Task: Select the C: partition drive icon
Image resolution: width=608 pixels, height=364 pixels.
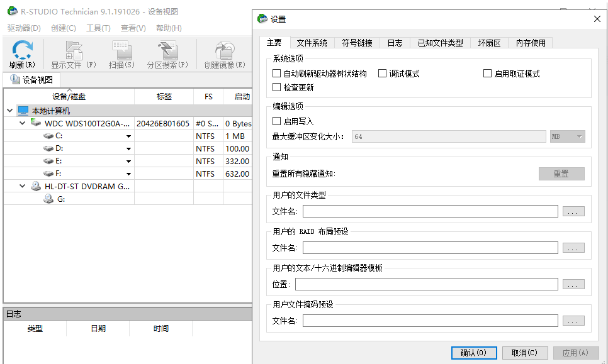Action: [x=48, y=136]
